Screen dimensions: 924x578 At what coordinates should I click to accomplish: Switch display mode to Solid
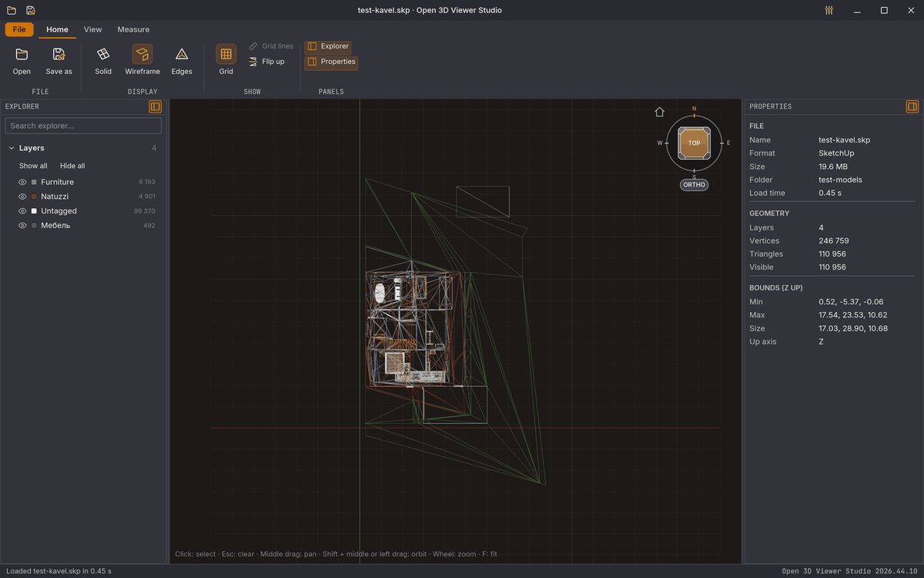tap(103, 62)
